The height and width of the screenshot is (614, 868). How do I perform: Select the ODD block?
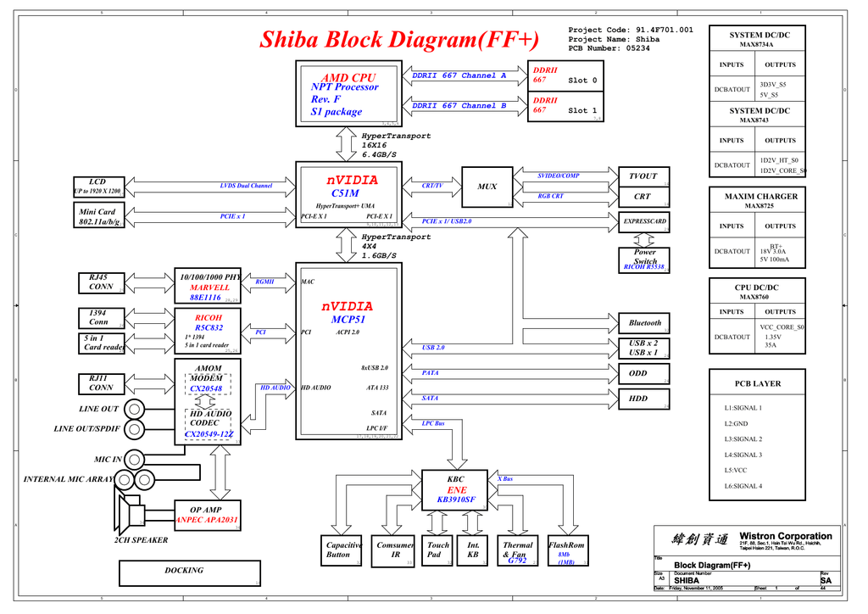(x=644, y=374)
